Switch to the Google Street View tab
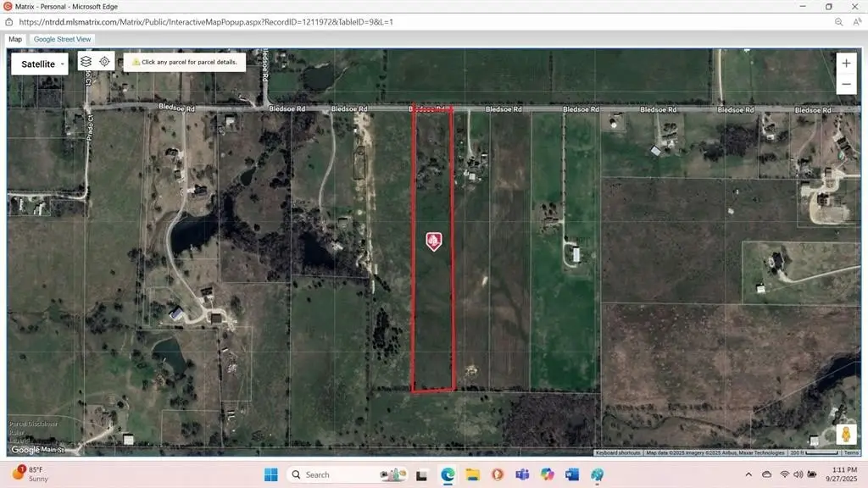868x488 pixels. tap(63, 39)
